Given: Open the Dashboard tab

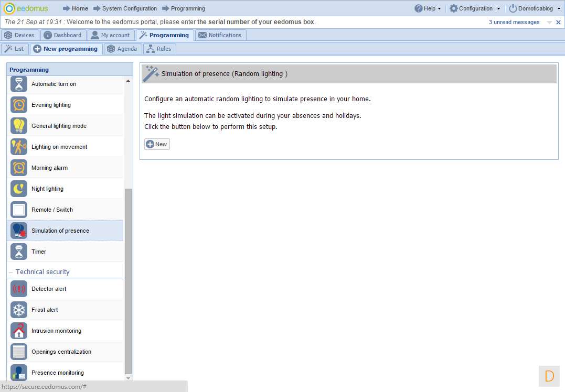Looking at the screenshot, I should pos(63,35).
